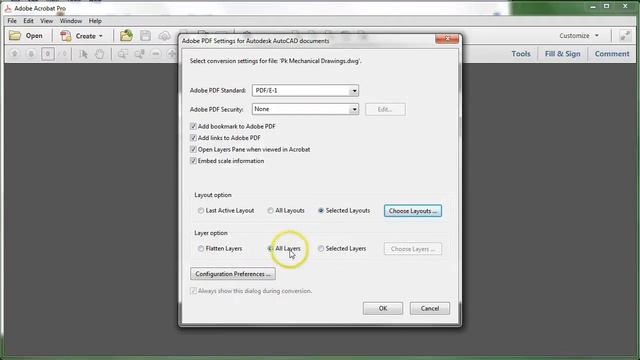Click the 'Layer option' group label
Viewport: 640px width, 360px height.
click(x=211, y=233)
